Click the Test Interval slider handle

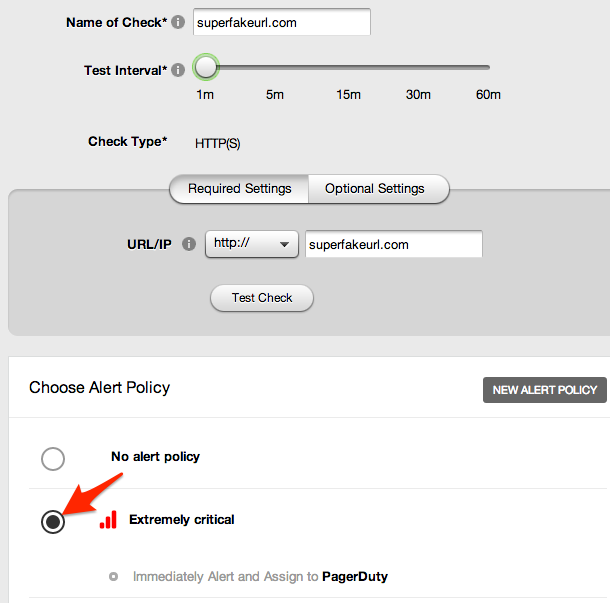206,68
